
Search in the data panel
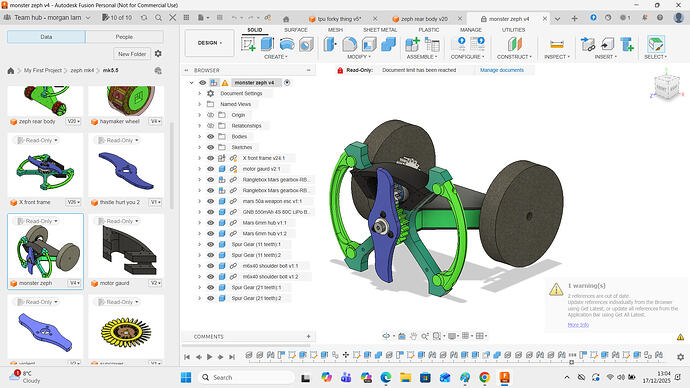pos(158,18)
